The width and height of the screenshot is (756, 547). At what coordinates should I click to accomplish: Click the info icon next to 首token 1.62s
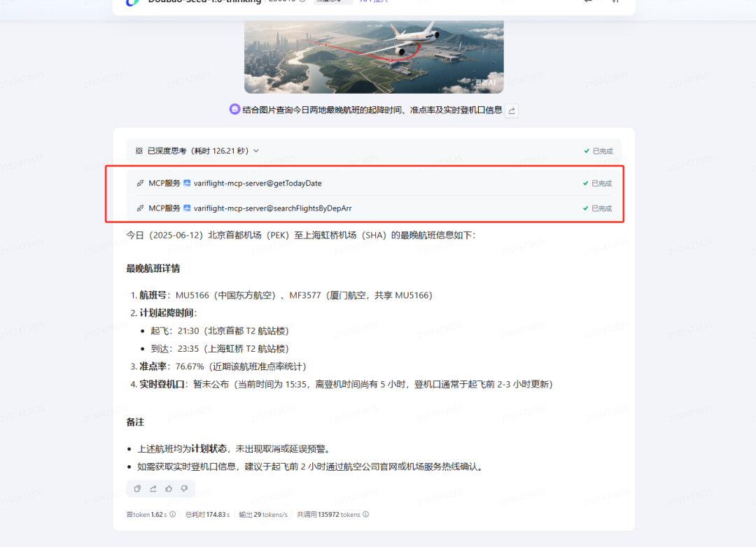pyautogui.click(x=173, y=514)
